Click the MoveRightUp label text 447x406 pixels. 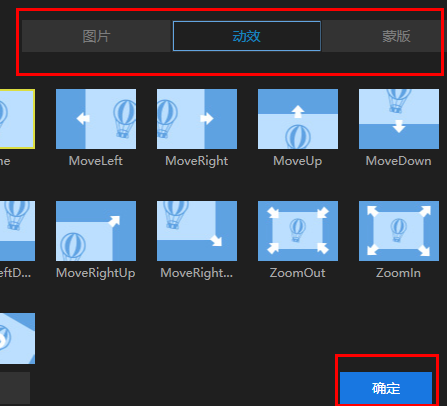point(96,273)
